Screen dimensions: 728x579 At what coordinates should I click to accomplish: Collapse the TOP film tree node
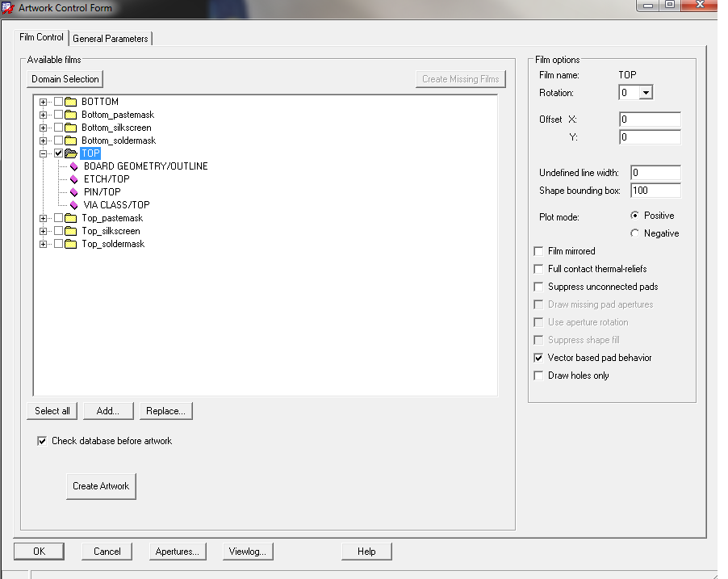tap(44, 153)
